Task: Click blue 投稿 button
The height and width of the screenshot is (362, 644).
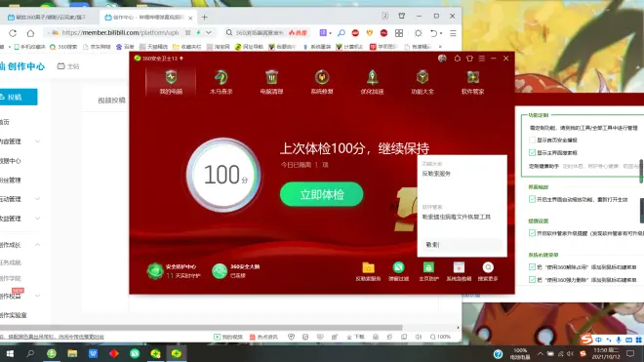Action: [19, 97]
